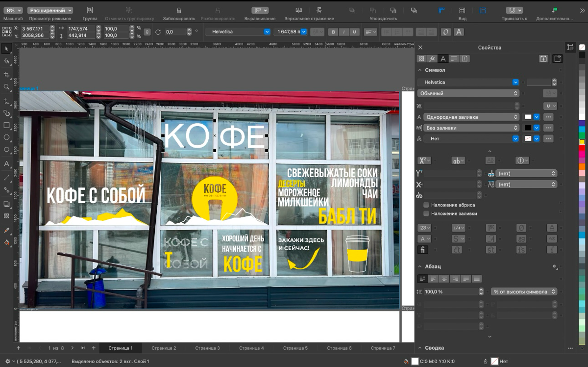Switch to the Страница 4 tab

click(x=251, y=348)
